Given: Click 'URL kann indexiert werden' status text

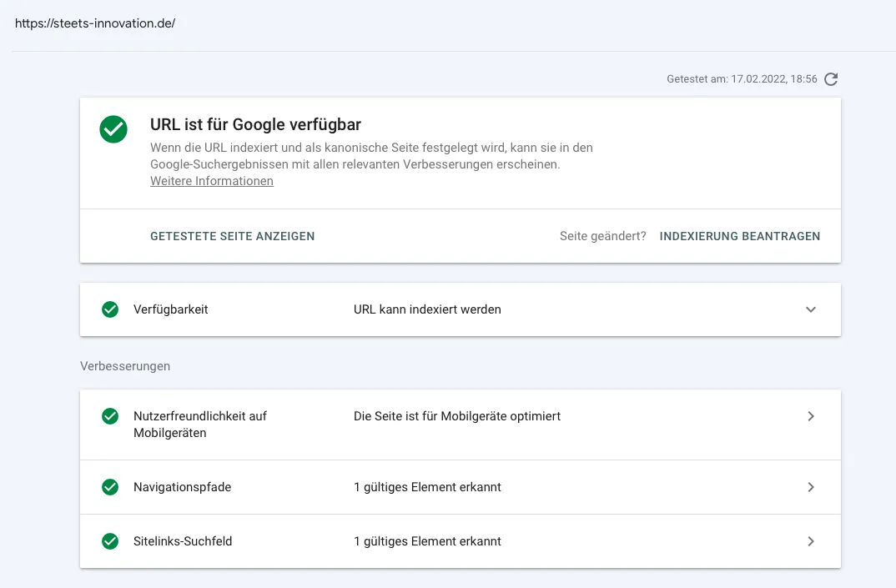Looking at the screenshot, I should coord(427,309).
